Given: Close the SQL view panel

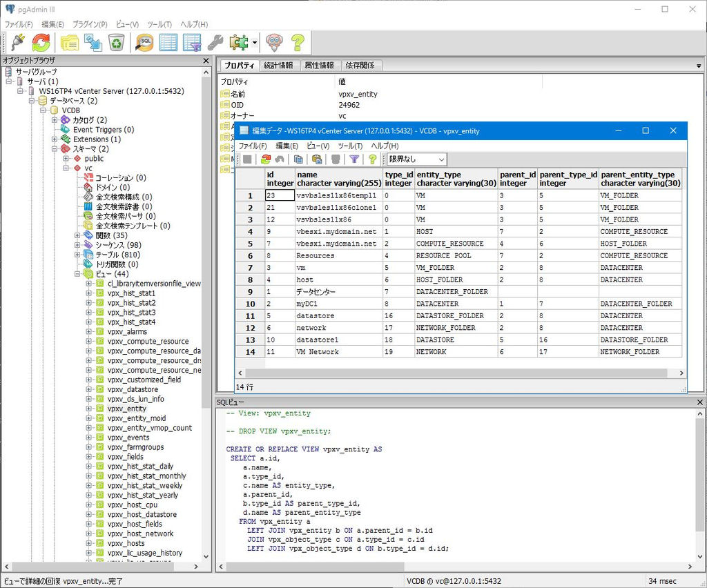Looking at the screenshot, I should (700, 402).
